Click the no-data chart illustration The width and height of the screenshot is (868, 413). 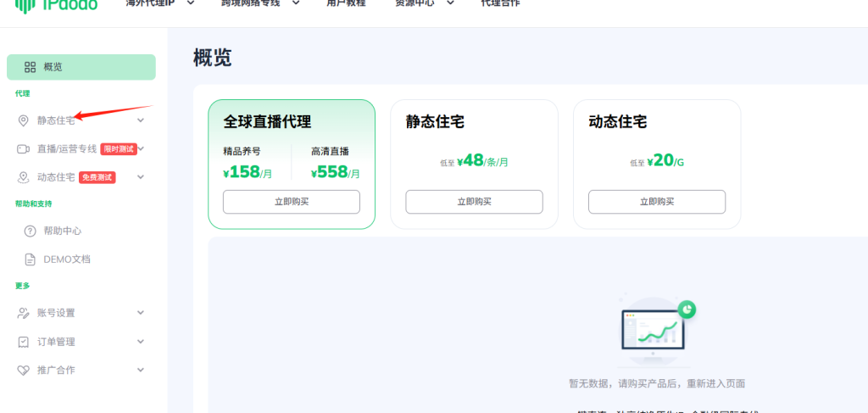(x=657, y=331)
